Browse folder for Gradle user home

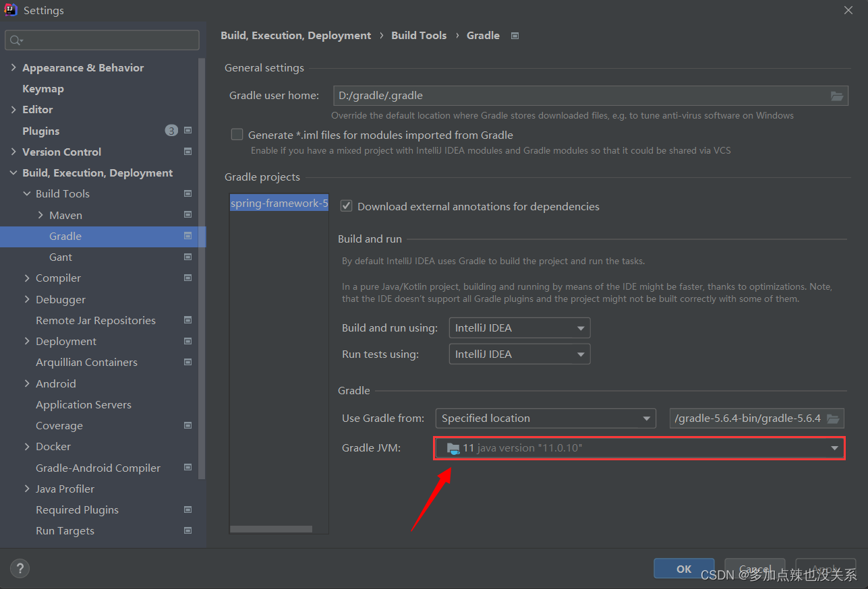point(837,96)
